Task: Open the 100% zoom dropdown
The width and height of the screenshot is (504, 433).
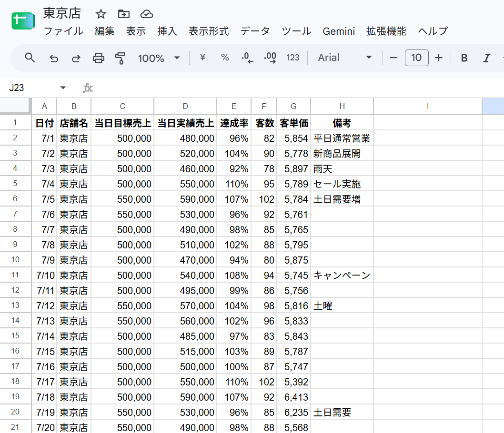Action: point(159,58)
